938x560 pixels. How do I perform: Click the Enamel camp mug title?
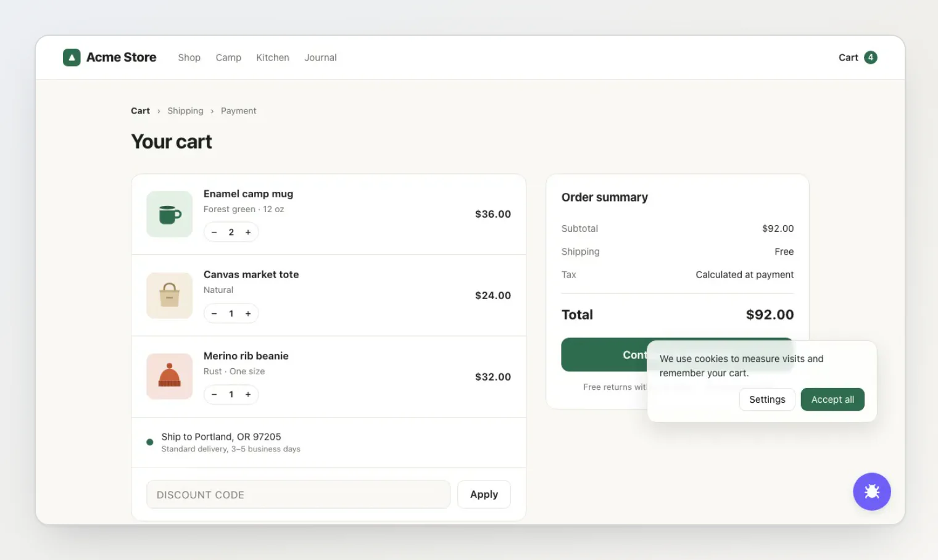click(x=248, y=194)
